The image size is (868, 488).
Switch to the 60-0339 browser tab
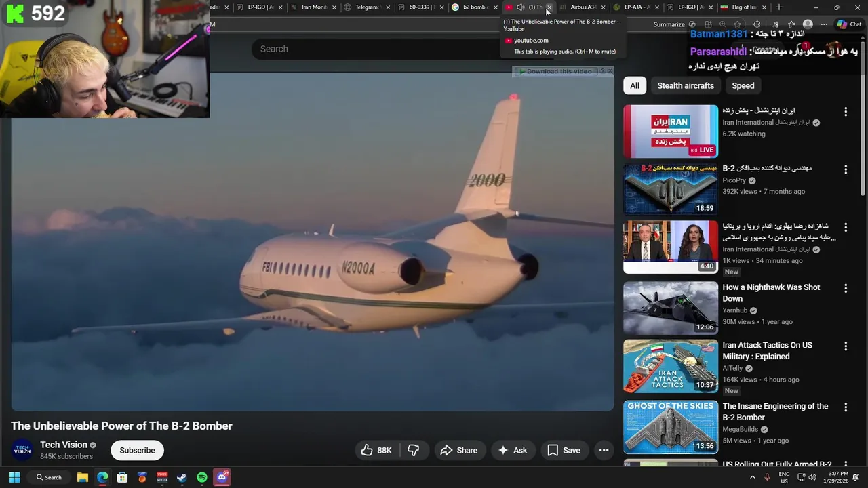[420, 7]
